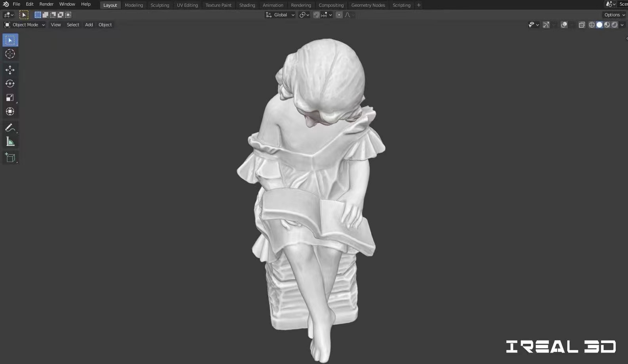Click the Blender logo icon
This screenshot has width=628, height=364.
[x=6, y=4]
